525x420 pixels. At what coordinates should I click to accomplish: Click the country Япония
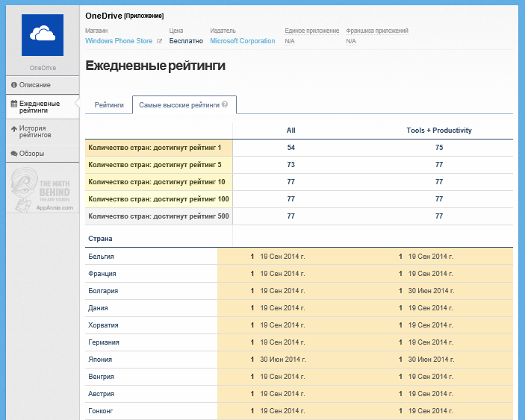coord(100,360)
